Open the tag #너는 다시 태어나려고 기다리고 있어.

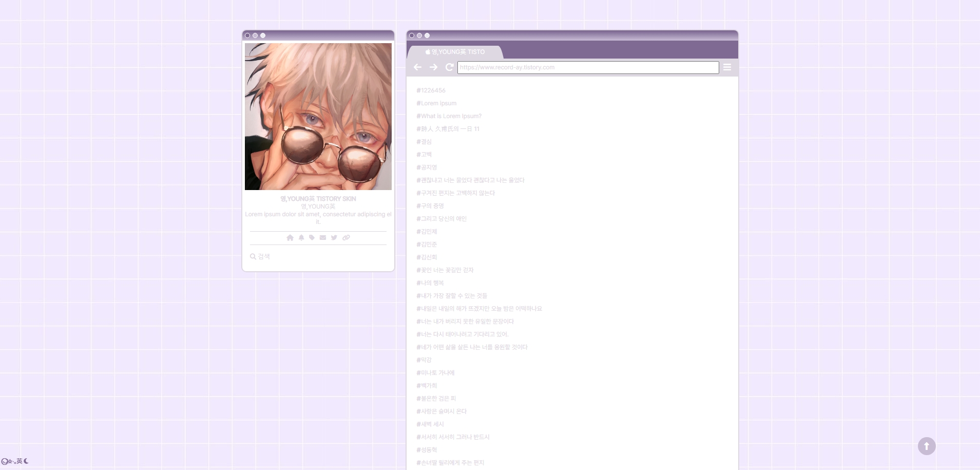coord(463,334)
